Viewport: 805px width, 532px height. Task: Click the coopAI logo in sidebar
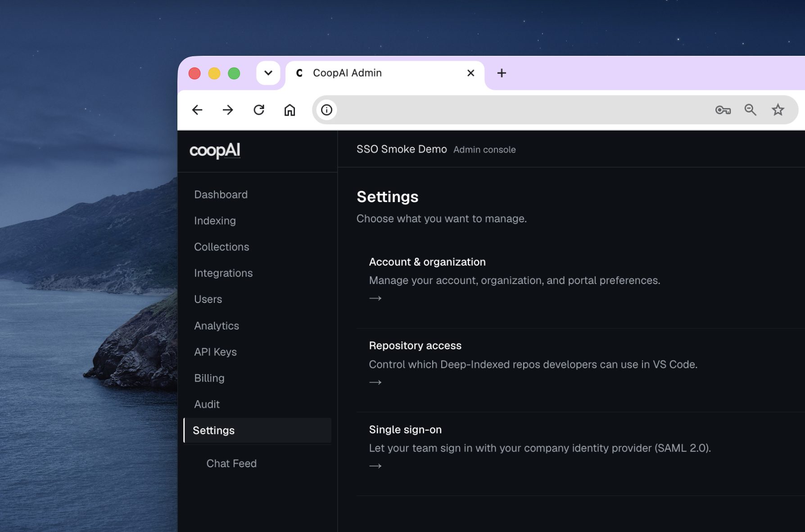coord(215,150)
